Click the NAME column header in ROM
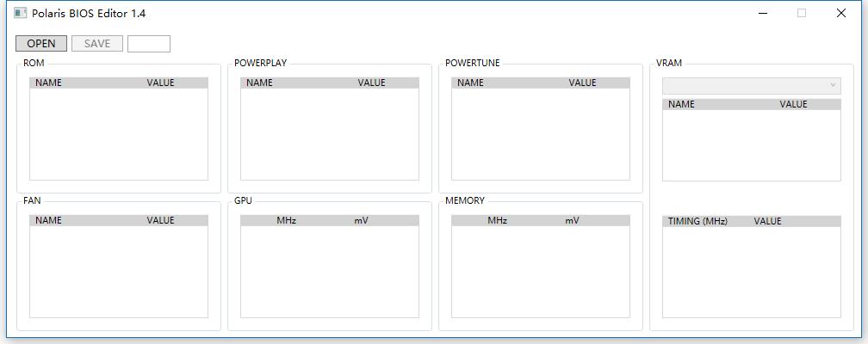 [x=49, y=83]
